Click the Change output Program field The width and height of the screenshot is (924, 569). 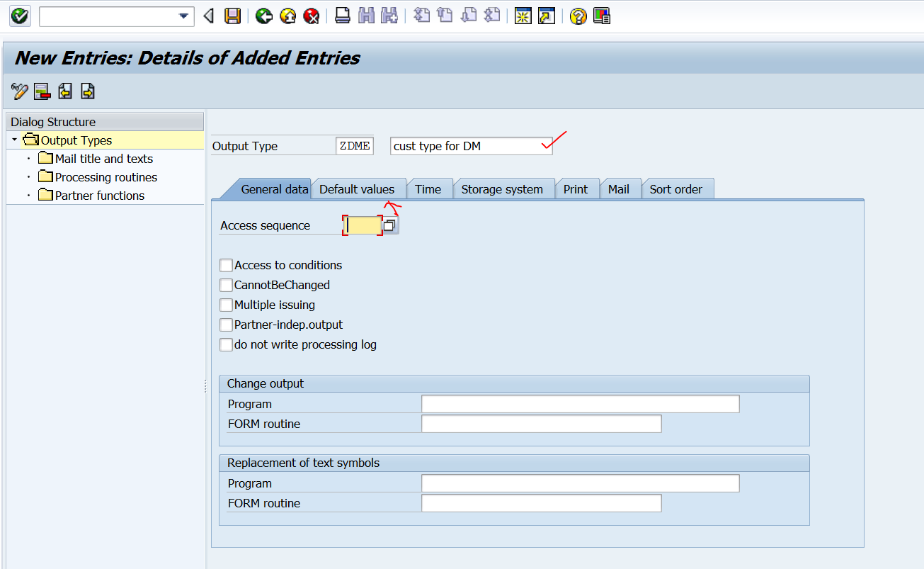click(x=580, y=403)
